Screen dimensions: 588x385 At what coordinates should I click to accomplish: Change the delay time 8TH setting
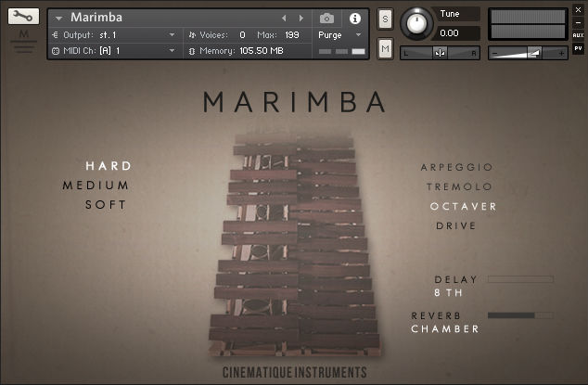click(x=448, y=292)
